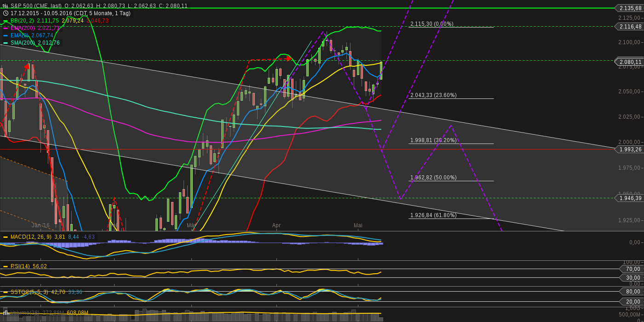
Task: Click the SMA(200) value 2.012,76
Action: (x=49, y=43)
